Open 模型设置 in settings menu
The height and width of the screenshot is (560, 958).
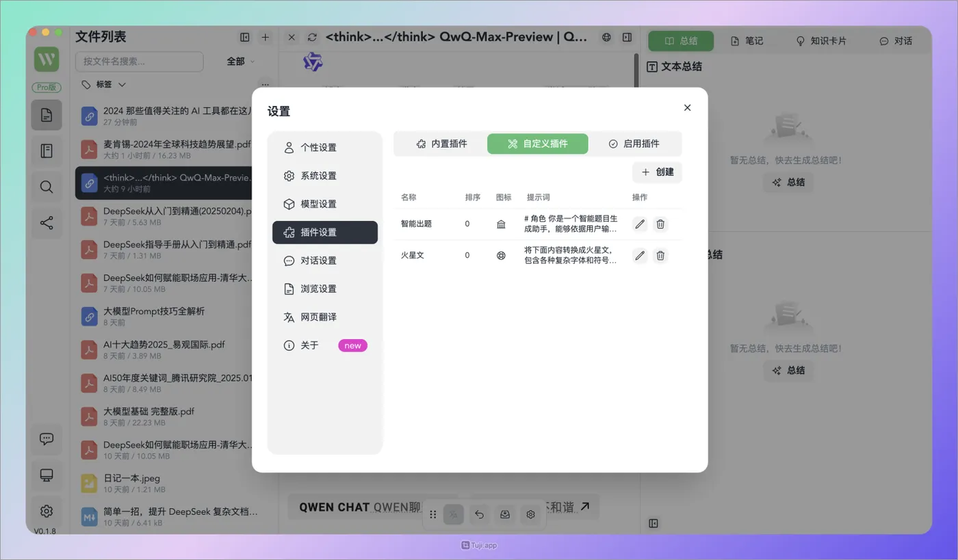coord(325,204)
